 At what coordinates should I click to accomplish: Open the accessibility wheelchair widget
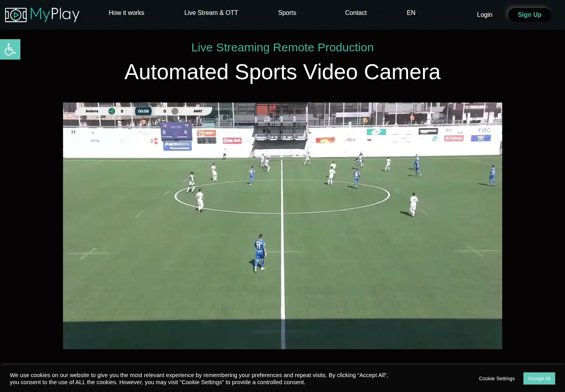click(10, 49)
